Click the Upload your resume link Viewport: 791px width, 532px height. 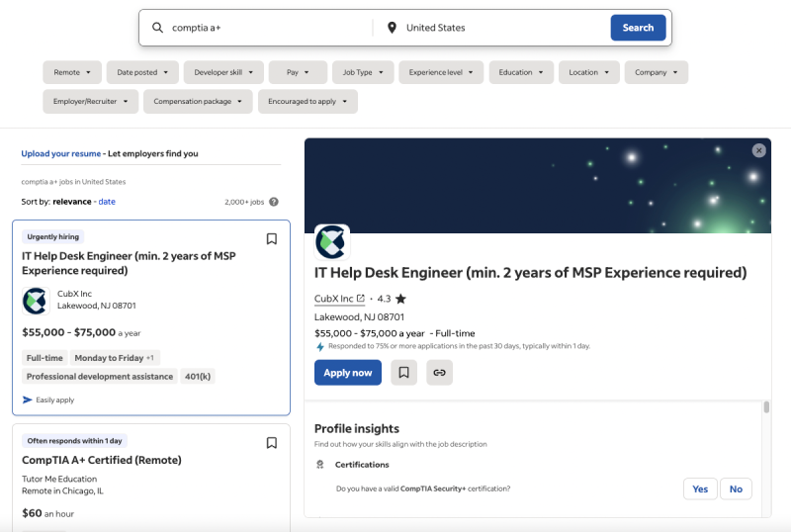coord(61,154)
